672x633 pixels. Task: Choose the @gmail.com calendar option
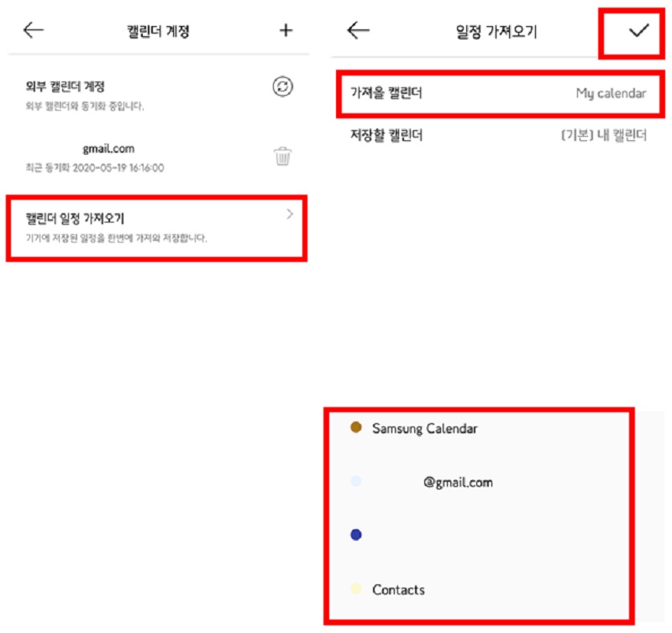coord(458,482)
